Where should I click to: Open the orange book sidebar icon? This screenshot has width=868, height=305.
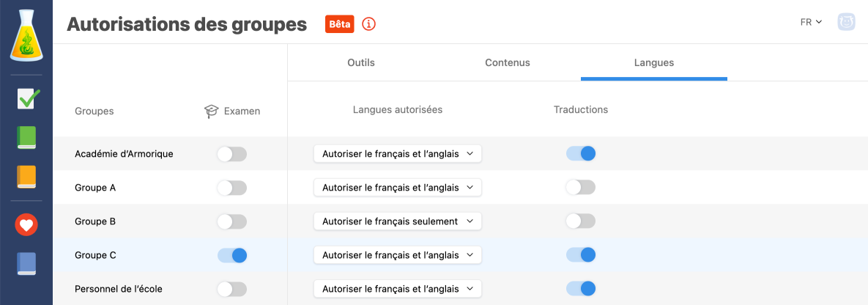click(x=26, y=177)
